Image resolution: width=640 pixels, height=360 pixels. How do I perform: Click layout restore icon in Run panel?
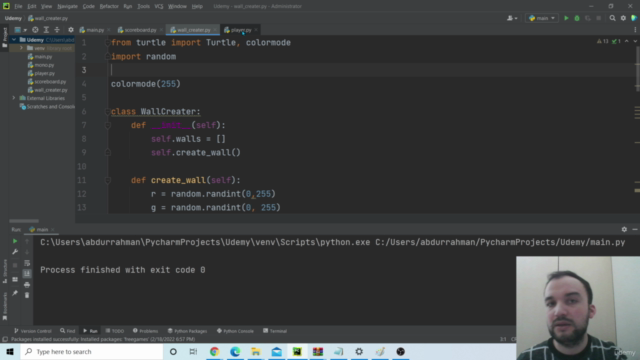15,279
